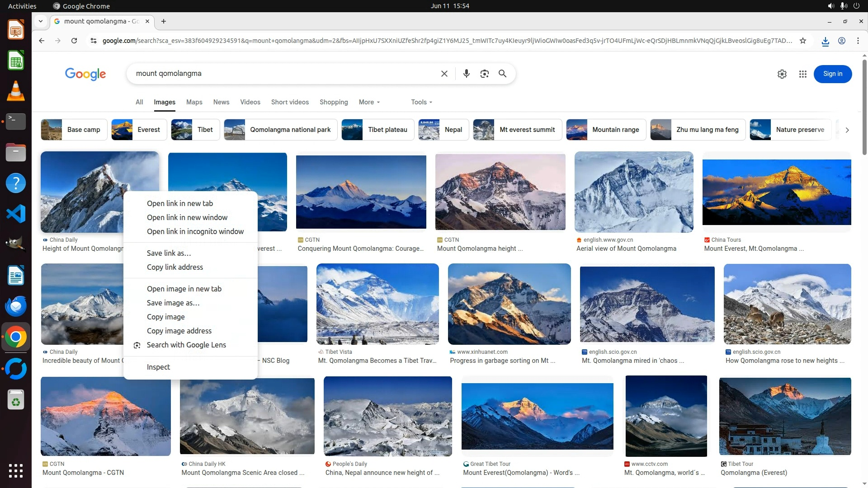Clear the search box with X icon
868x488 pixels.
coord(444,74)
